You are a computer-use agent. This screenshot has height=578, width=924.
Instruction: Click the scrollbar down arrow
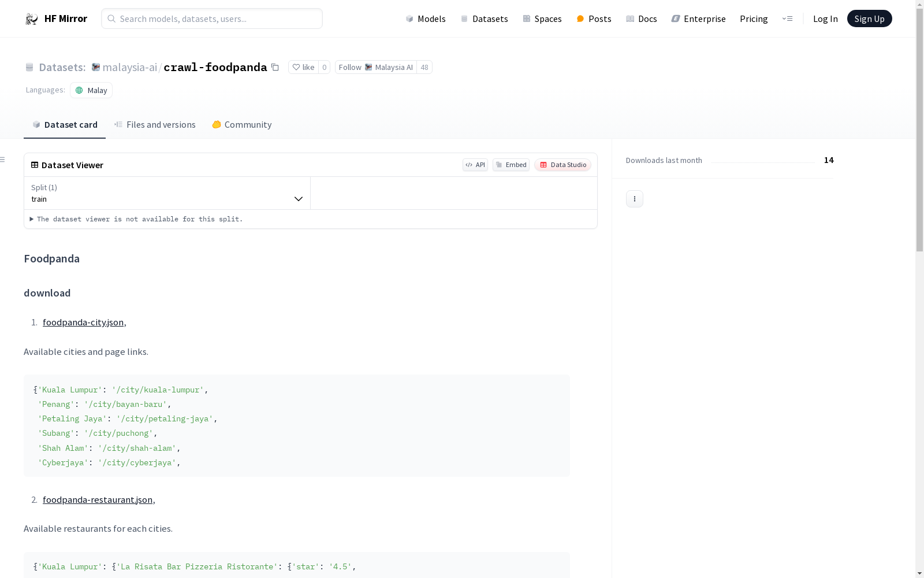click(919, 573)
